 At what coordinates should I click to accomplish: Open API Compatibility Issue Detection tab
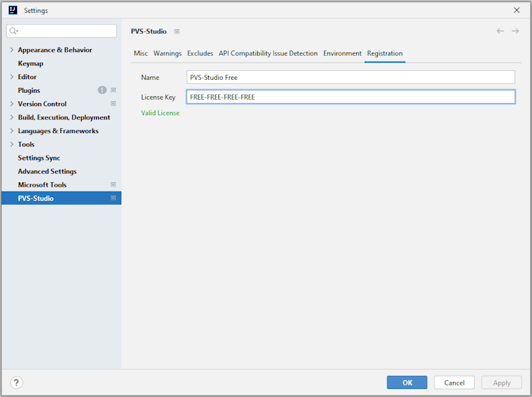click(268, 53)
